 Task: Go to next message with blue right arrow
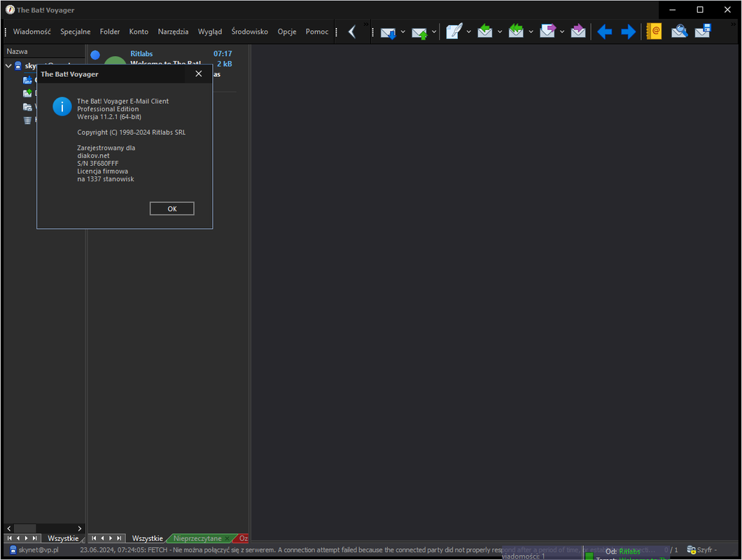click(628, 31)
